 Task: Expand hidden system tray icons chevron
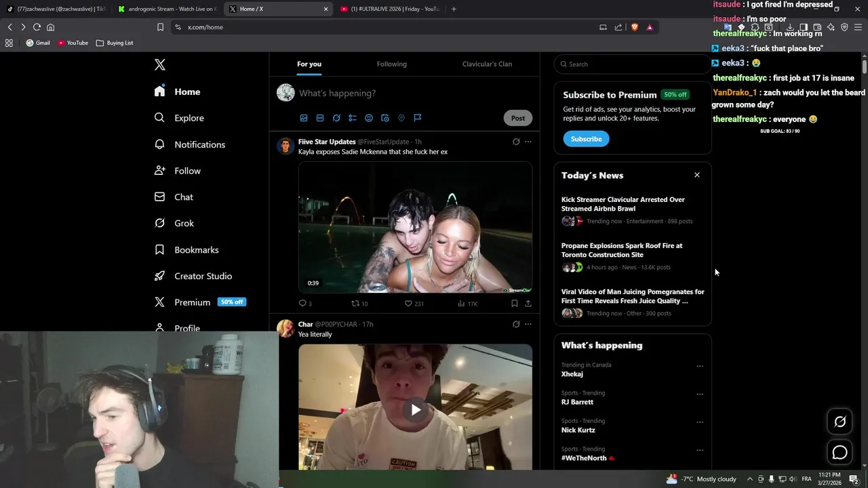(x=749, y=479)
